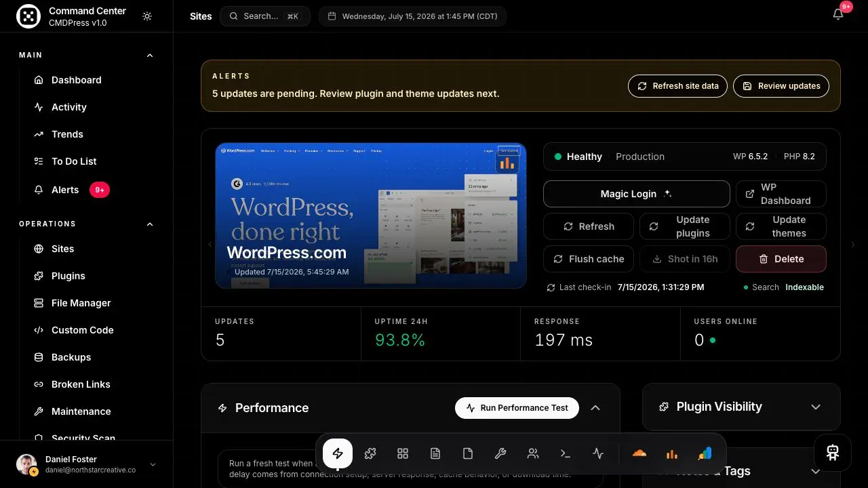Collapse the MAIN sidebar section

coord(150,56)
